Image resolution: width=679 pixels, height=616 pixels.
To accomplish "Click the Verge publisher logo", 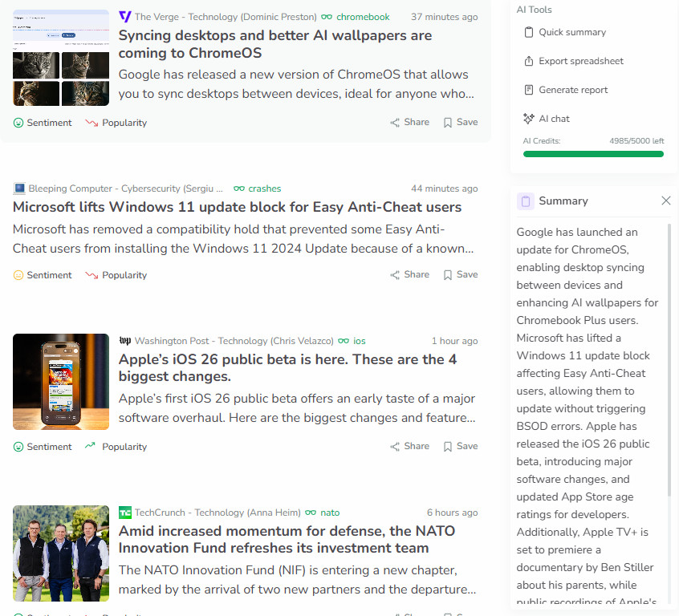I will point(124,16).
